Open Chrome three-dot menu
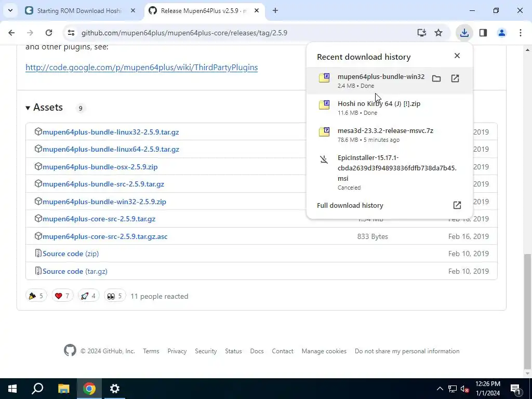This screenshot has height=399, width=532. (521, 33)
